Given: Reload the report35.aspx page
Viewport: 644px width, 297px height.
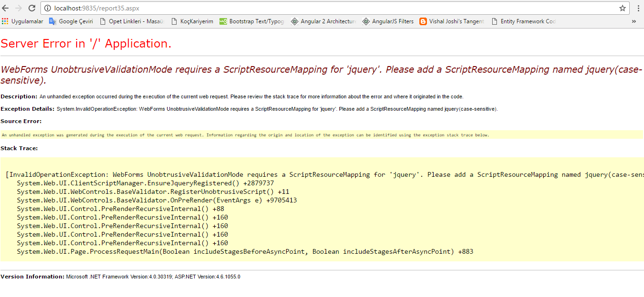Looking at the screenshot, I should (x=32, y=8).
